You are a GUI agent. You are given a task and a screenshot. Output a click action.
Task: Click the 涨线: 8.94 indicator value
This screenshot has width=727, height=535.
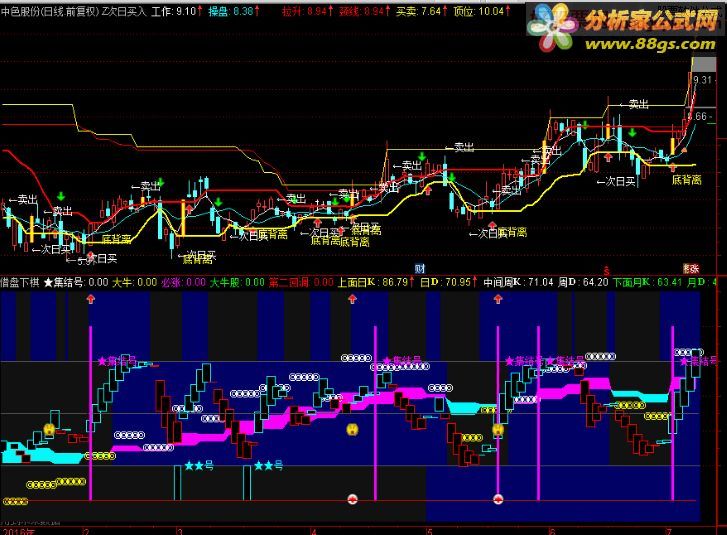tap(364, 11)
